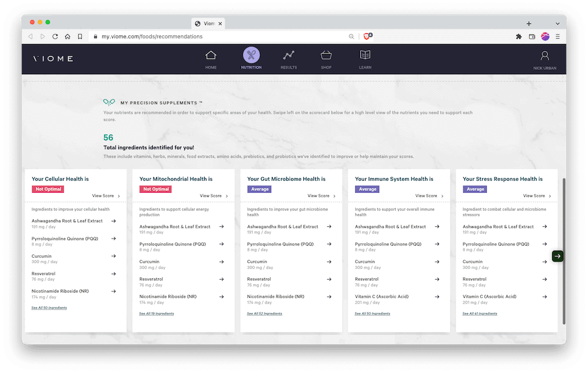Open the Learn book icon
The height and width of the screenshot is (373, 588).
(365, 56)
